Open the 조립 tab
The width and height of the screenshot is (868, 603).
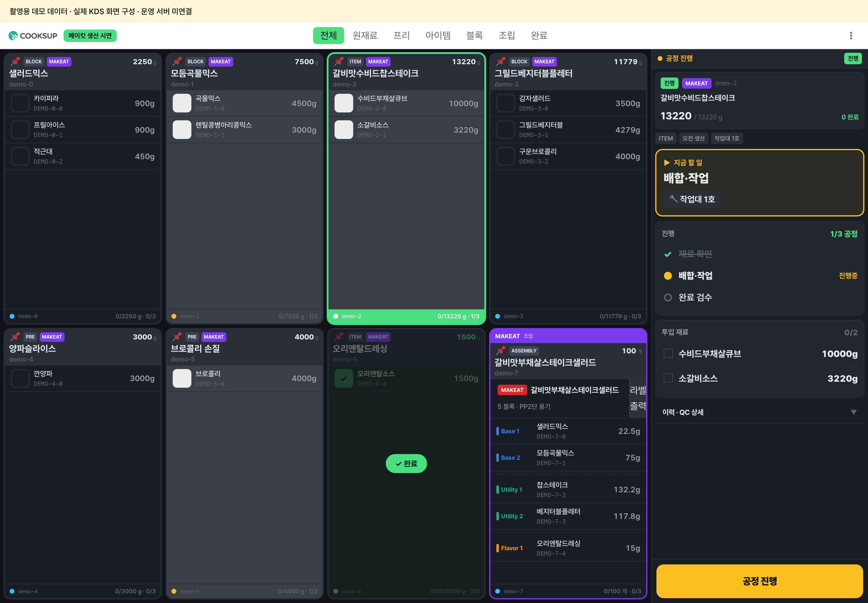tap(507, 36)
